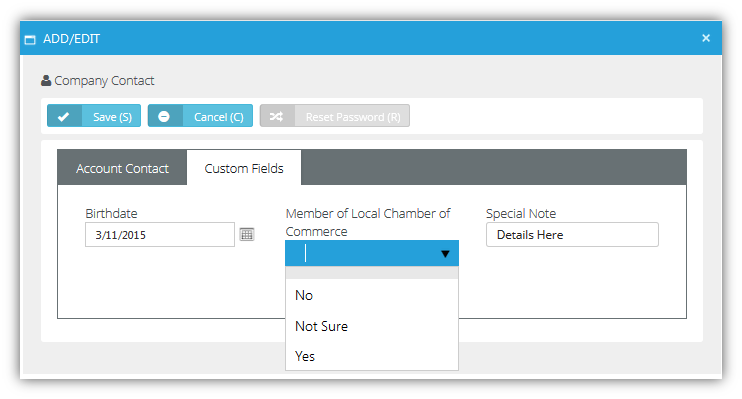Click the ADD/EDIT window icon in title bar
This screenshot has height=399, width=742.
[x=30, y=40]
